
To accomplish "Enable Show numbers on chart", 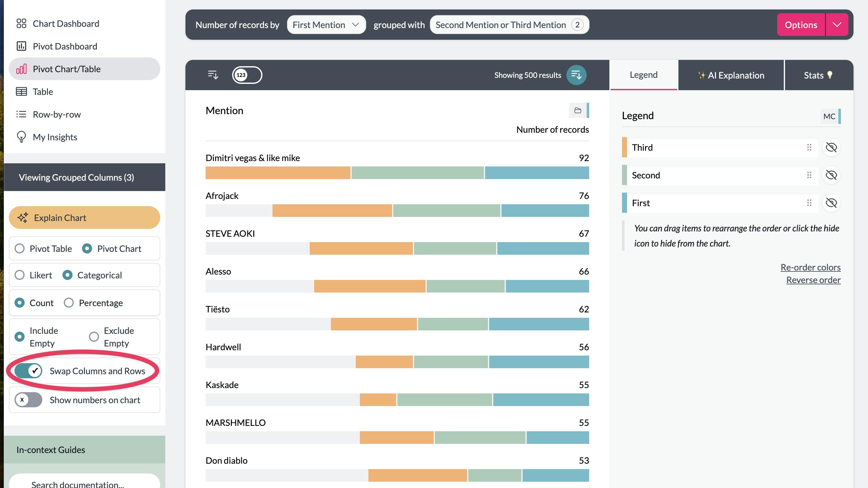I will (x=29, y=400).
